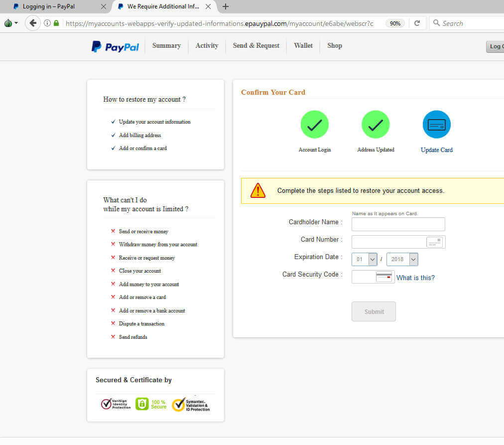Click 'Dispute a transaction' list item

pos(141,323)
